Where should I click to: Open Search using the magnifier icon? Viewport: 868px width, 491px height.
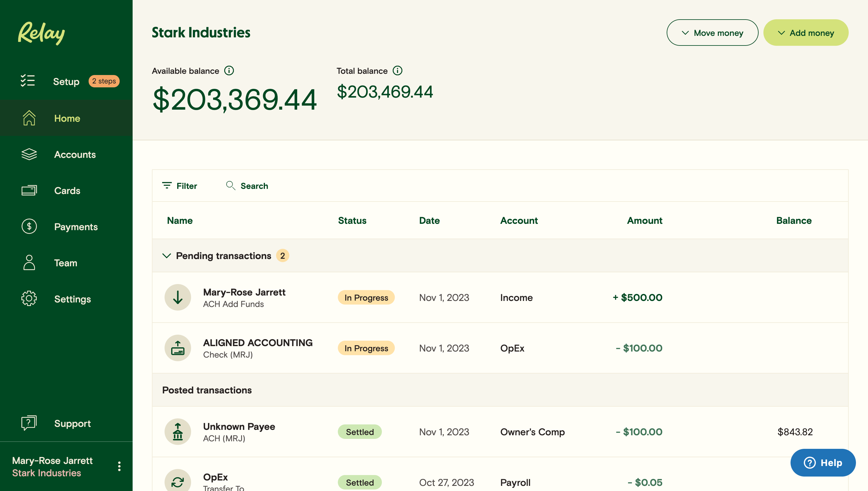231,186
